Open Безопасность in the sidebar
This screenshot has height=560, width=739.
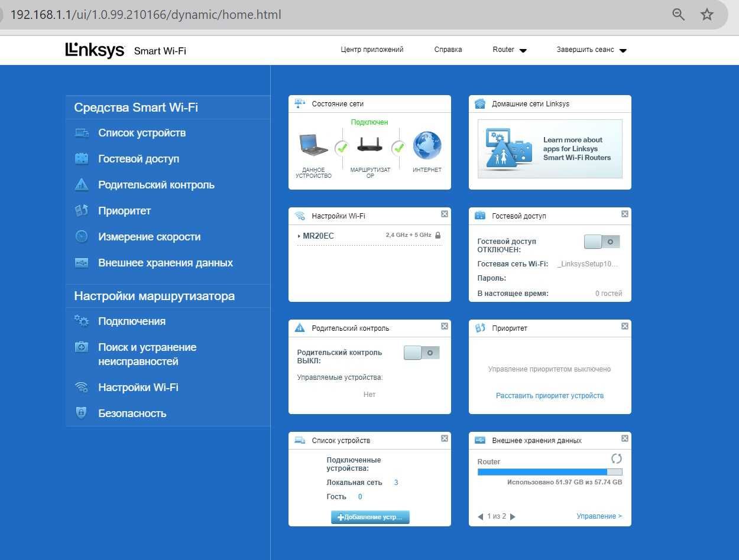[132, 414]
